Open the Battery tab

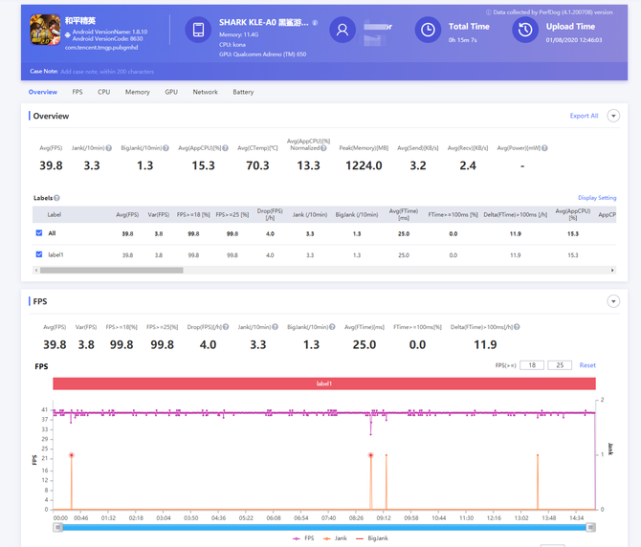click(243, 92)
